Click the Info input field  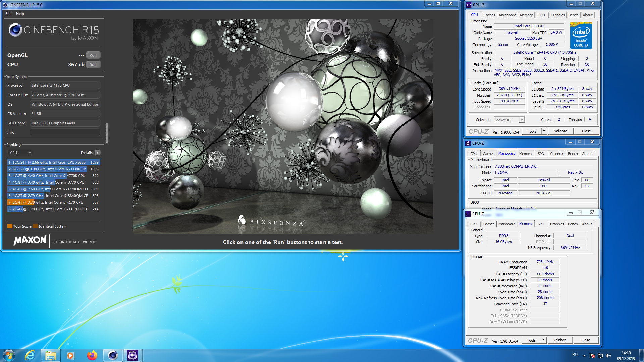[65, 132]
